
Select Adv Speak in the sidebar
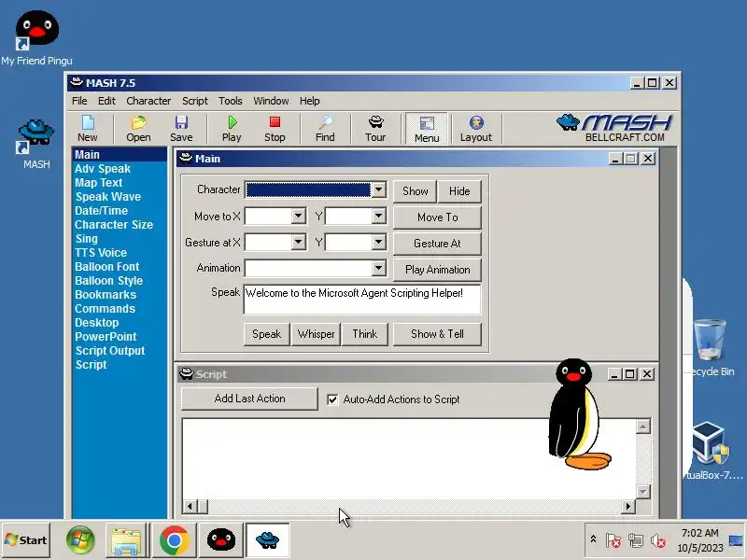(x=103, y=169)
